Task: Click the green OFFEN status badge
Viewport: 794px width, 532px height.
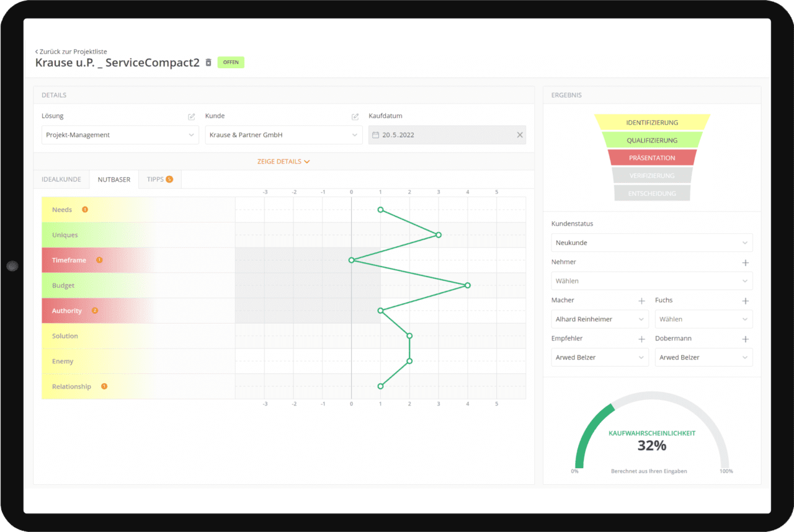Action: pyautogui.click(x=230, y=62)
